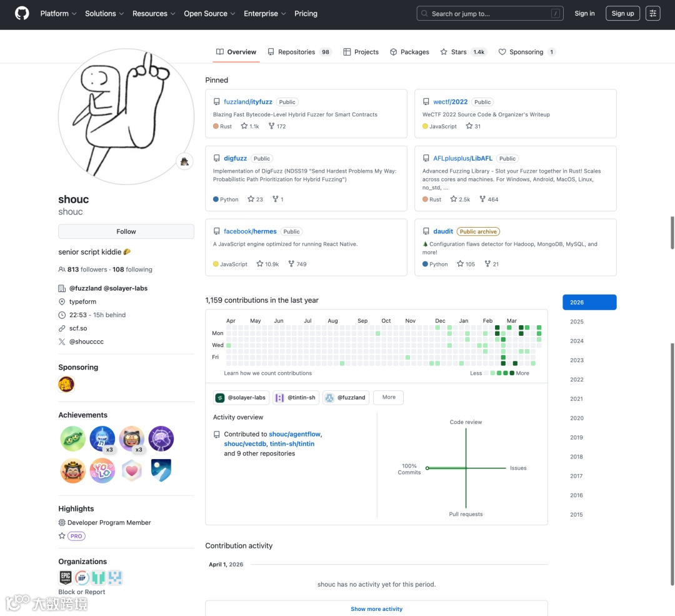The height and width of the screenshot is (616, 675).
Task: Click Learn how we count contributions
Action: click(x=267, y=373)
